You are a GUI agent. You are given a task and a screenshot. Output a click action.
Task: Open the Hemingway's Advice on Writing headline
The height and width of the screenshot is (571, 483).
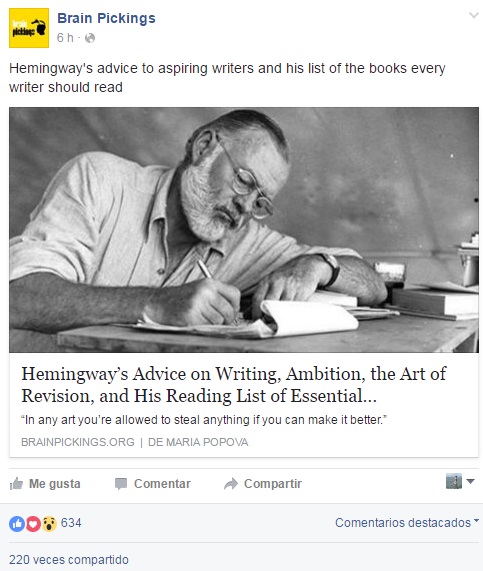tap(233, 385)
